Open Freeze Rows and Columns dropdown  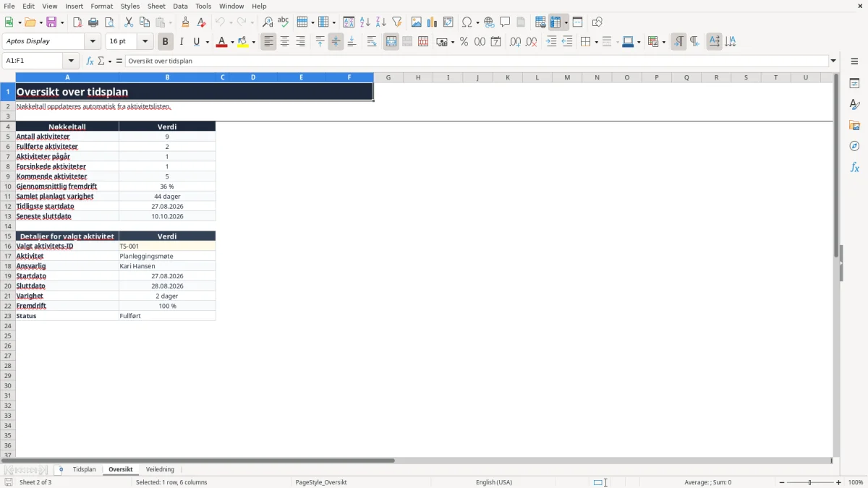coord(566,22)
